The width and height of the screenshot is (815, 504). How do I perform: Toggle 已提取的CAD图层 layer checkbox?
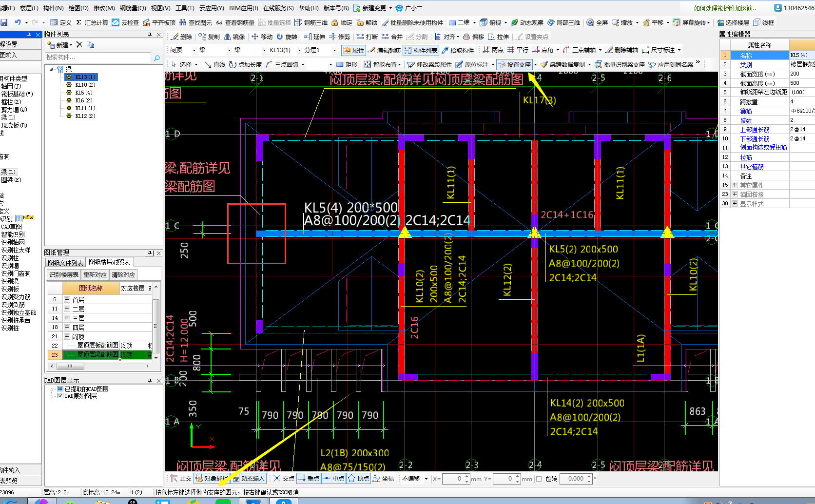coord(60,389)
